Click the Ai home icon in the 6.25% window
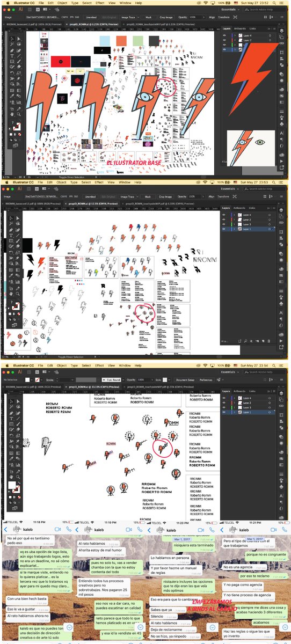 click(20, 9)
